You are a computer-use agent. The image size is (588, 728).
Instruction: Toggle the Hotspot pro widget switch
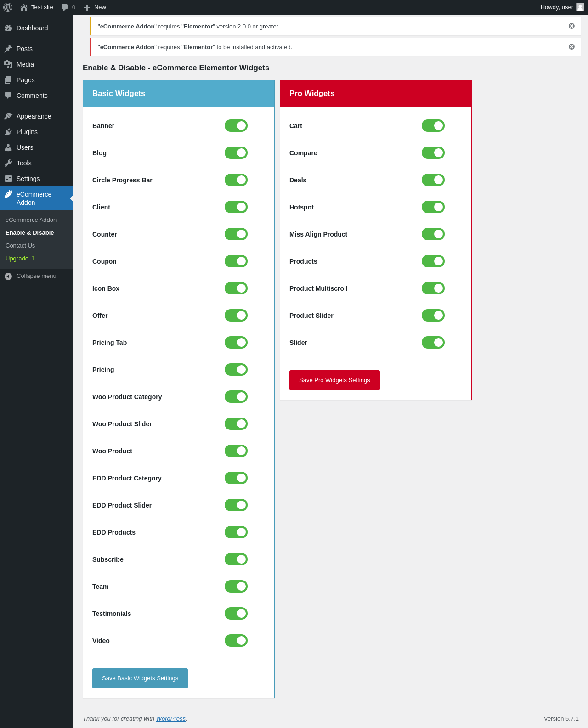tap(433, 207)
